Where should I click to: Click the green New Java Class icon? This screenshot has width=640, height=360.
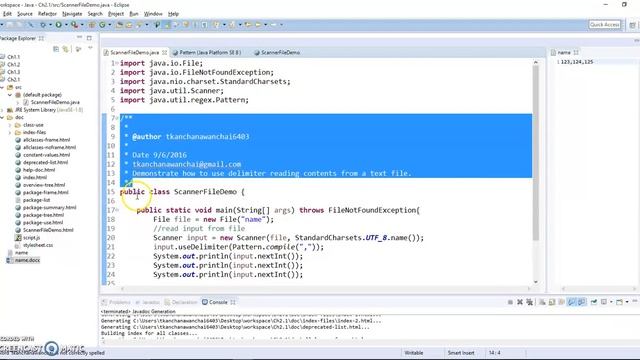[x=102, y=25]
